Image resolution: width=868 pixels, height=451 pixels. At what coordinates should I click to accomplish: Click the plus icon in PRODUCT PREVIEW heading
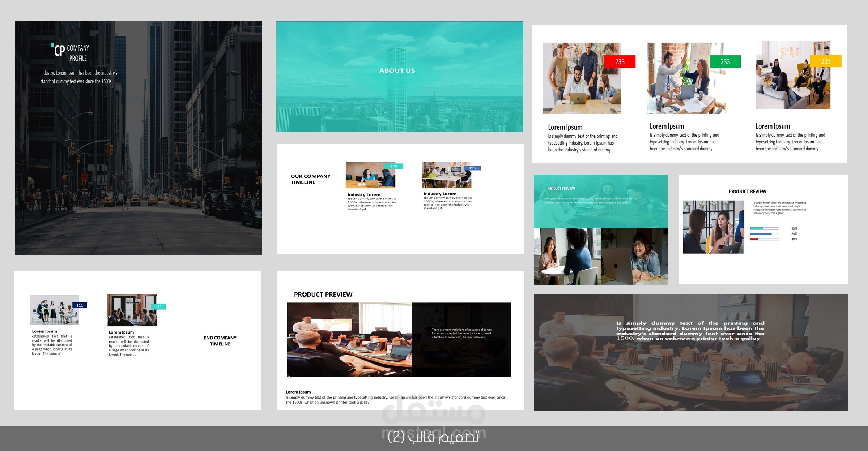click(305, 295)
